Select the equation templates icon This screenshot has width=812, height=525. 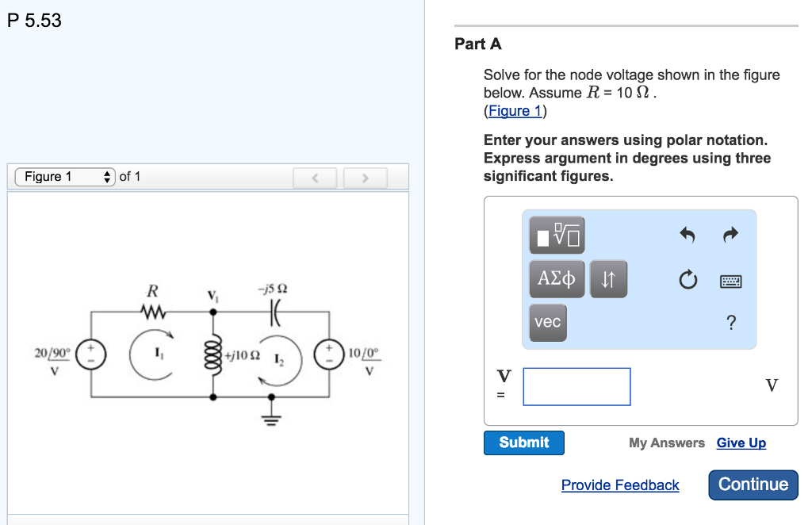tap(556, 235)
